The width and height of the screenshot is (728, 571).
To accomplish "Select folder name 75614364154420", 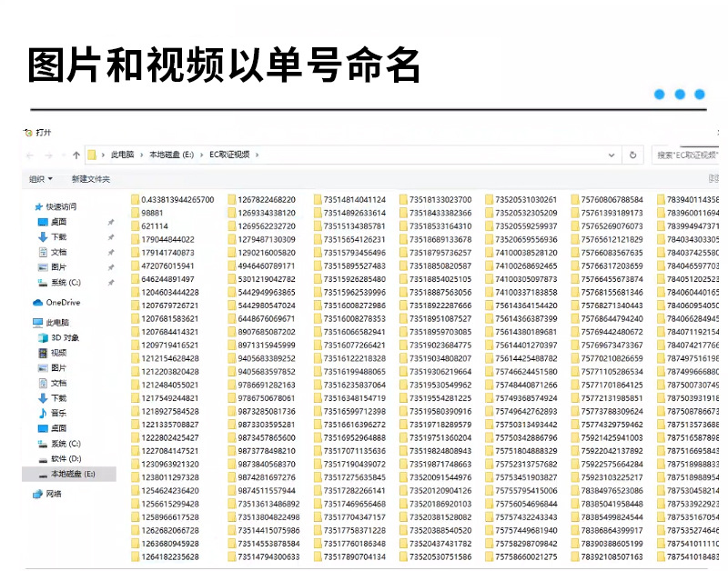I will point(527,306).
